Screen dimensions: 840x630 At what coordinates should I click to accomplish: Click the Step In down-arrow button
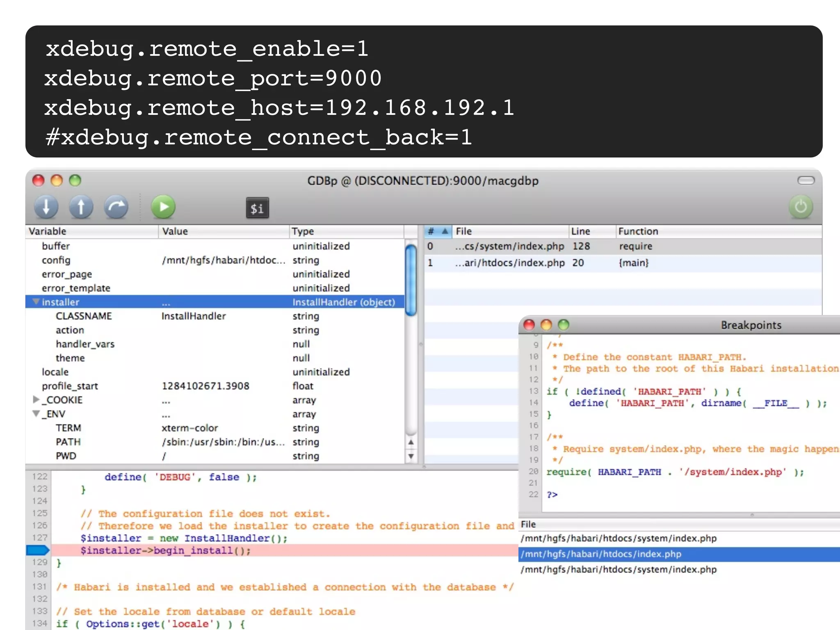[x=46, y=207]
